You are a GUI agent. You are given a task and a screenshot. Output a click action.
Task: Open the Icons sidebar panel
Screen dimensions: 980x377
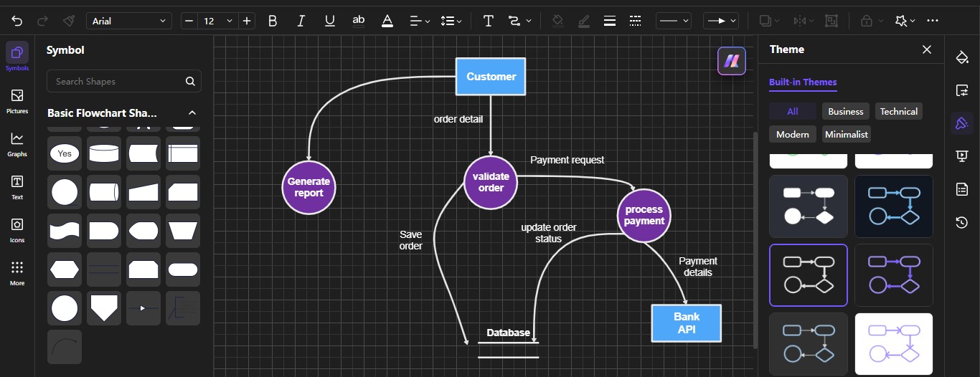pyautogui.click(x=17, y=230)
